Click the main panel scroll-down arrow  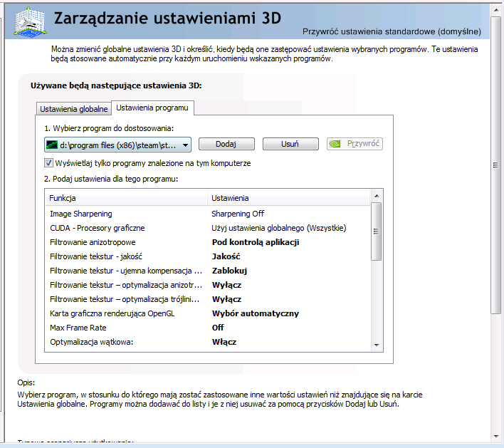497,437
